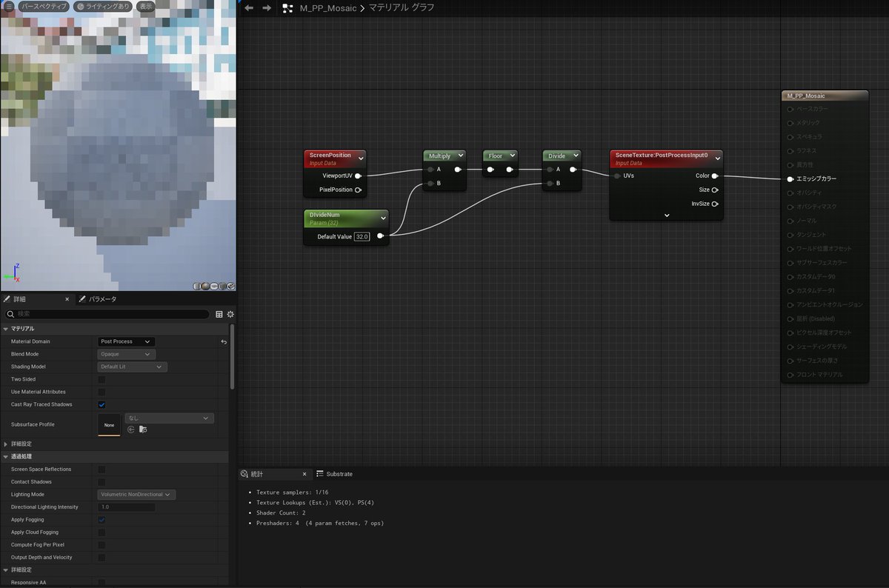The height and width of the screenshot is (588, 889).
Task: Click the Default Value 32.0 input on DivideNum
Action: tap(362, 235)
